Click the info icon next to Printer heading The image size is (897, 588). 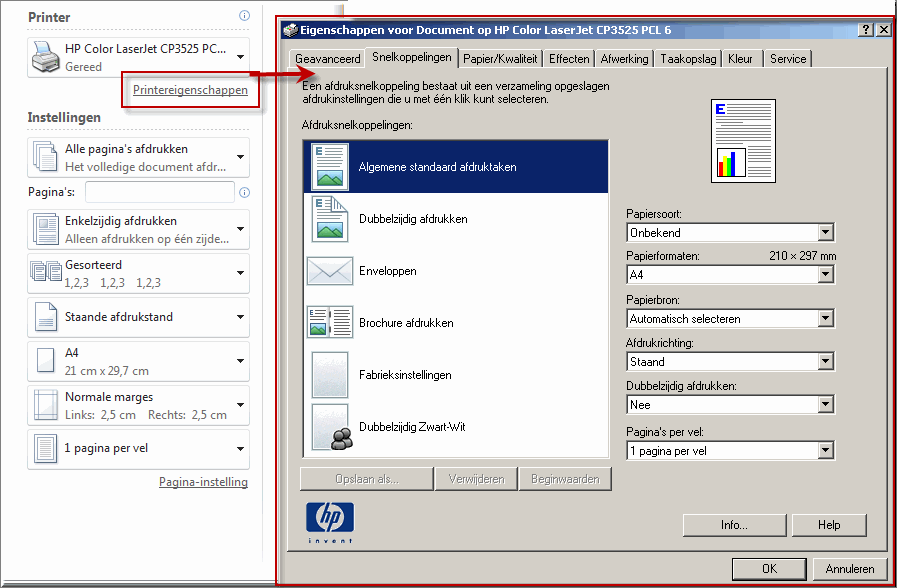click(244, 17)
